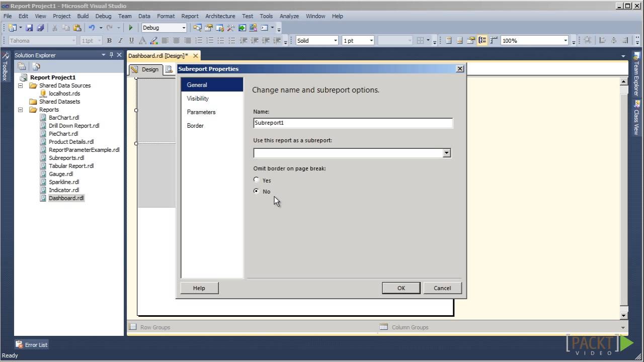
Task: Open the Team Explorer side tab
Action: (x=636, y=75)
